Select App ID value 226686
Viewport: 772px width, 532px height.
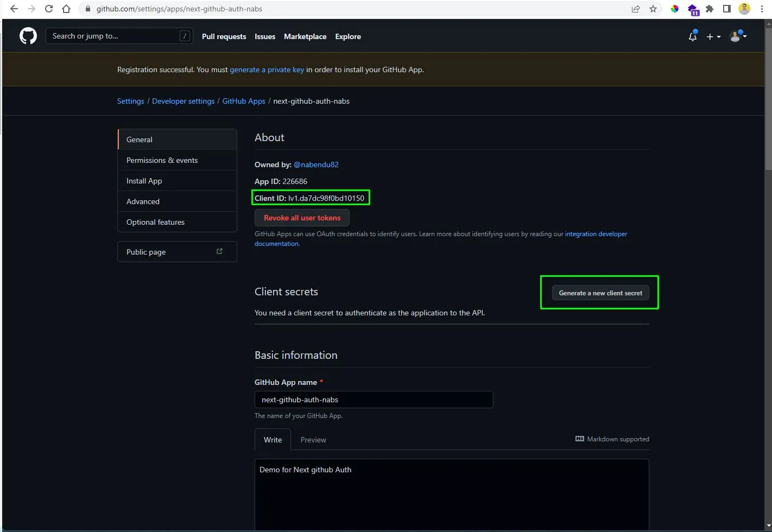pos(295,181)
